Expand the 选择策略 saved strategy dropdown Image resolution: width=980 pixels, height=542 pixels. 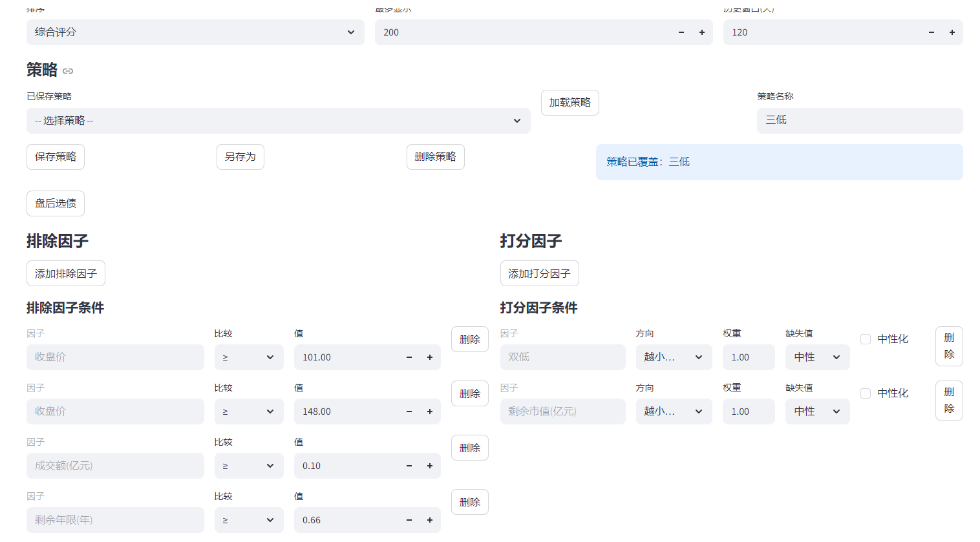click(x=278, y=121)
